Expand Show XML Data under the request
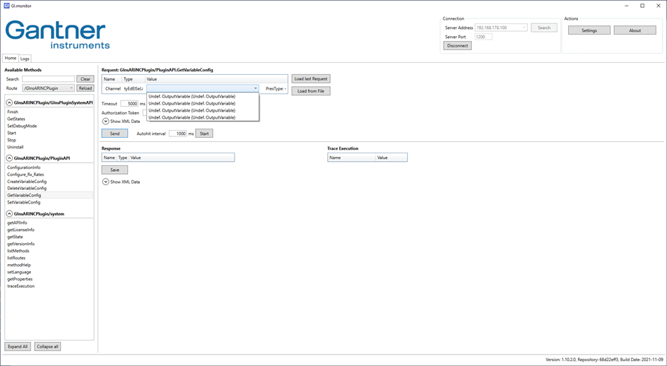The image size is (667, 366). pos(105,121)
